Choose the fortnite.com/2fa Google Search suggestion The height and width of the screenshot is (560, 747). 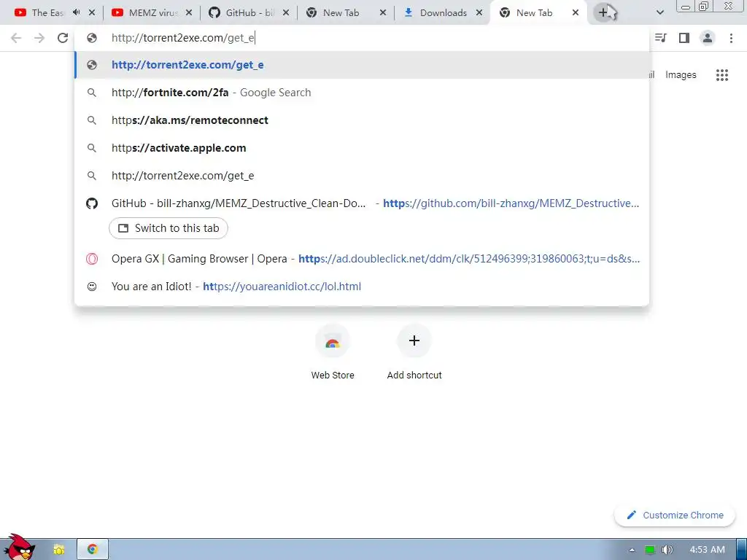362,93
